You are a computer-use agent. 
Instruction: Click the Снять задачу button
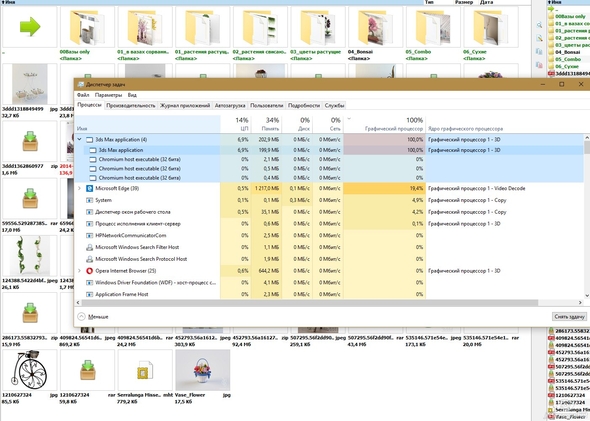point(569,317)
